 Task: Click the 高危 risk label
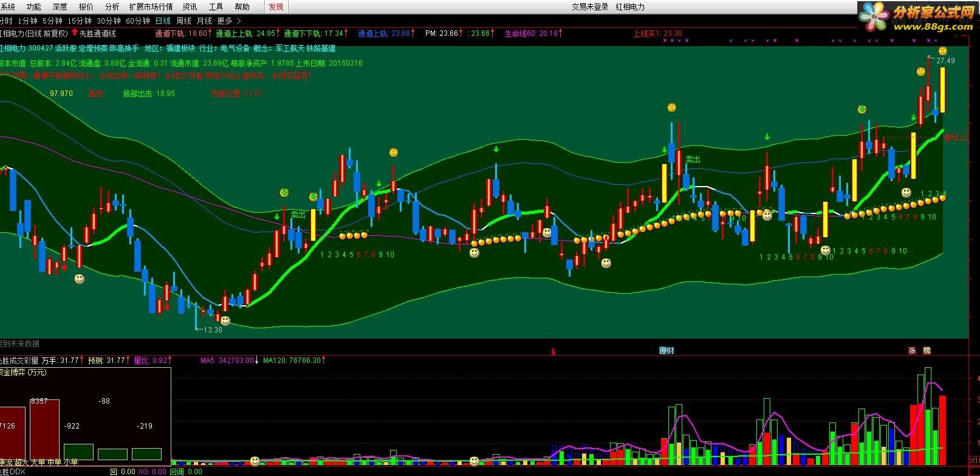tap(95, 94)
